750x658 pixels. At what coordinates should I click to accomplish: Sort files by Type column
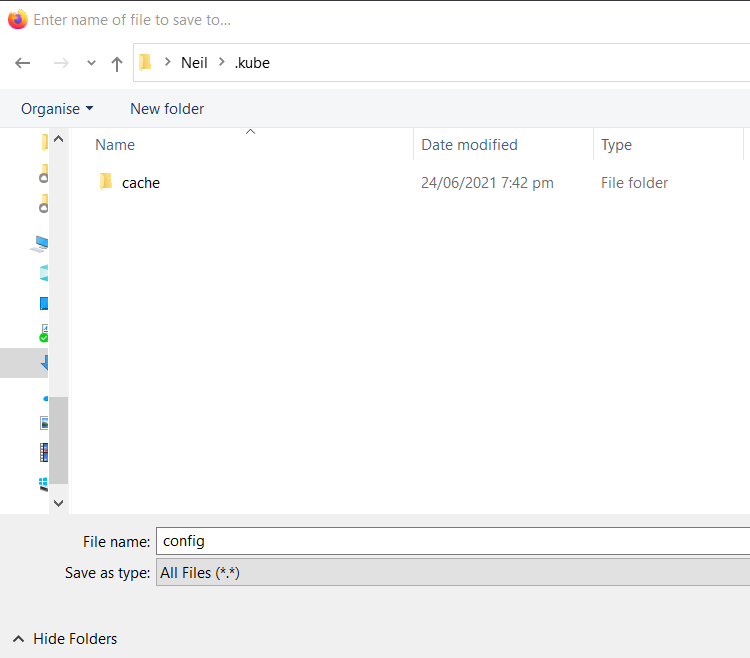[616, 145]
